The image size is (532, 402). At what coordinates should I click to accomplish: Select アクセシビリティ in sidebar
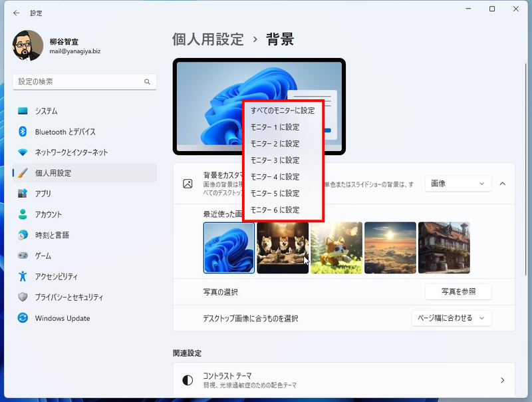[x=84, y=276]
